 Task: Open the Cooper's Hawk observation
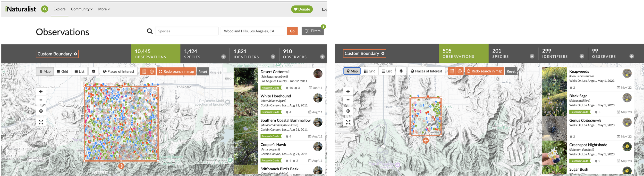[273, 145]
